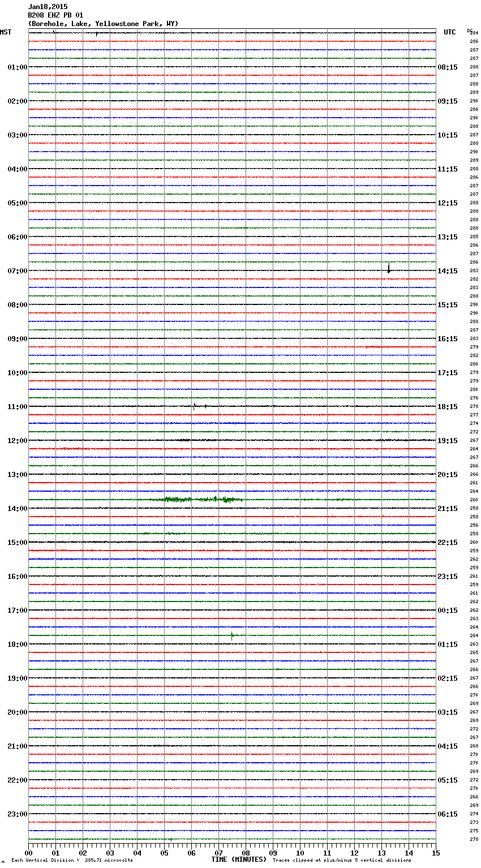Screen dimensions: 481x868
Task: Click the "12:00" MST hour label
Action: [x=18, y=441]
